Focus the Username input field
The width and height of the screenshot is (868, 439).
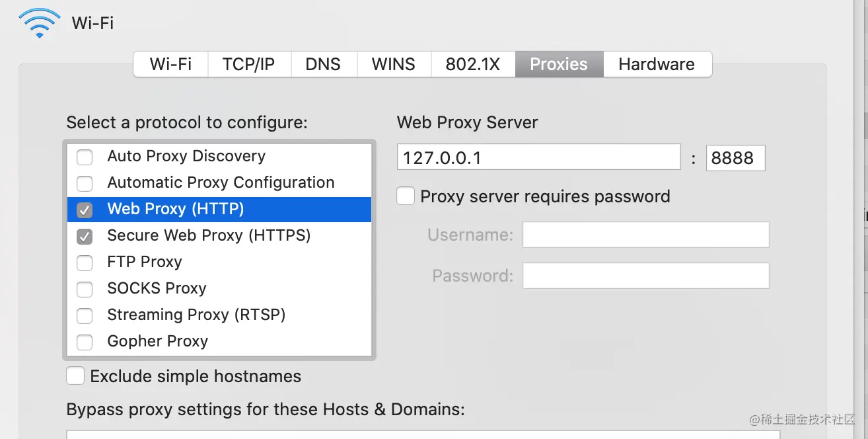pyautogui.click(x=645, y=235)
